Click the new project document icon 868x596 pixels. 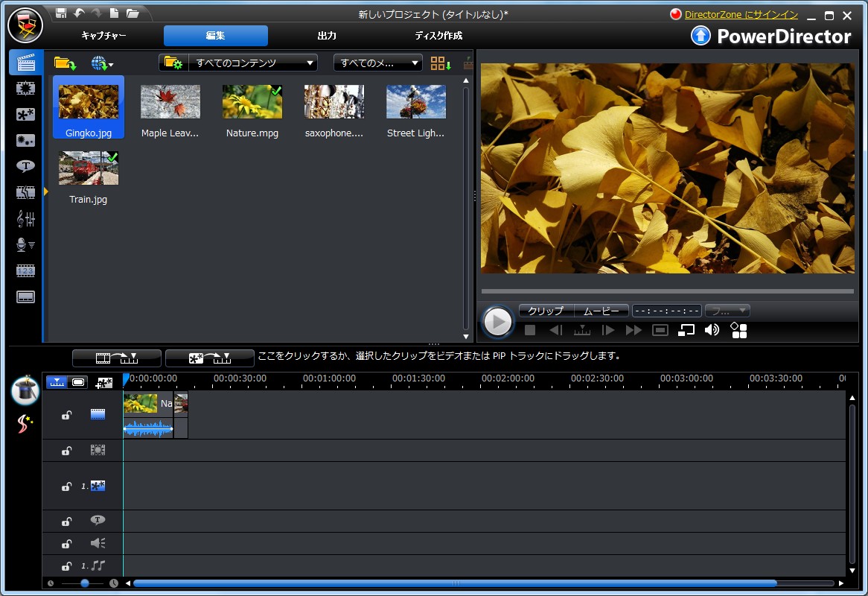coord(114,13)
